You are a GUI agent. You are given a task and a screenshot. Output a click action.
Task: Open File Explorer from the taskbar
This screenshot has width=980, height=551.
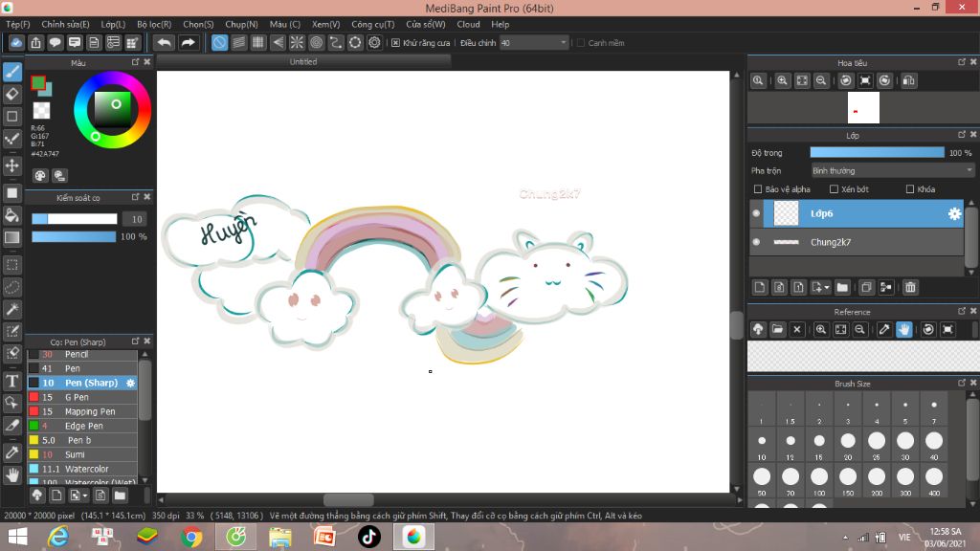tap(280, 538)
